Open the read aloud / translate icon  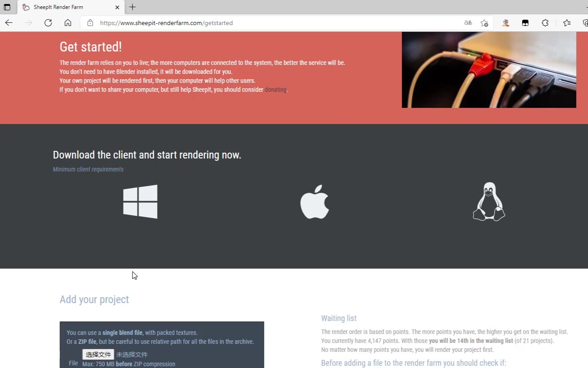click(468, 23)
